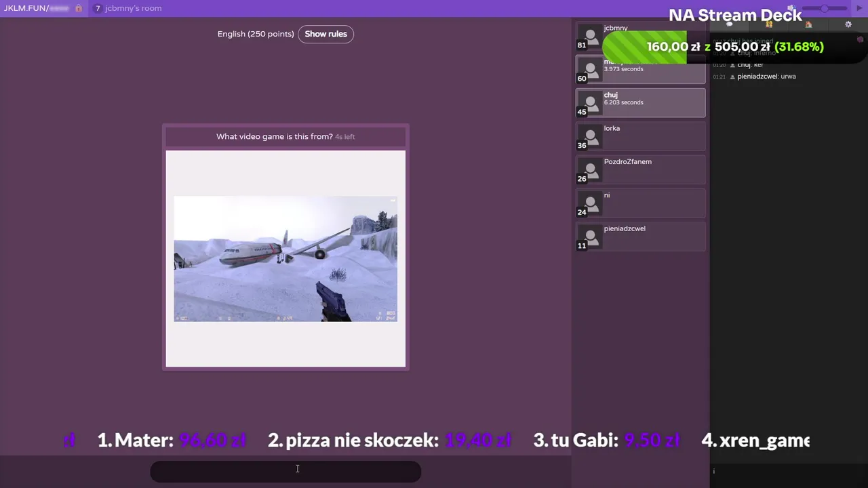Click the 'English (250 points)' label
868x488 pixels.
(x=256, y=34)
